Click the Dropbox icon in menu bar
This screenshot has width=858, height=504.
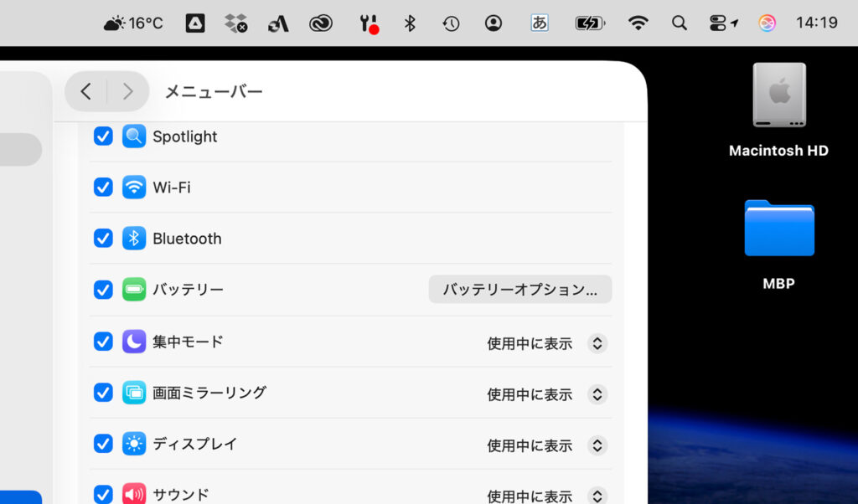click(236, 23)
